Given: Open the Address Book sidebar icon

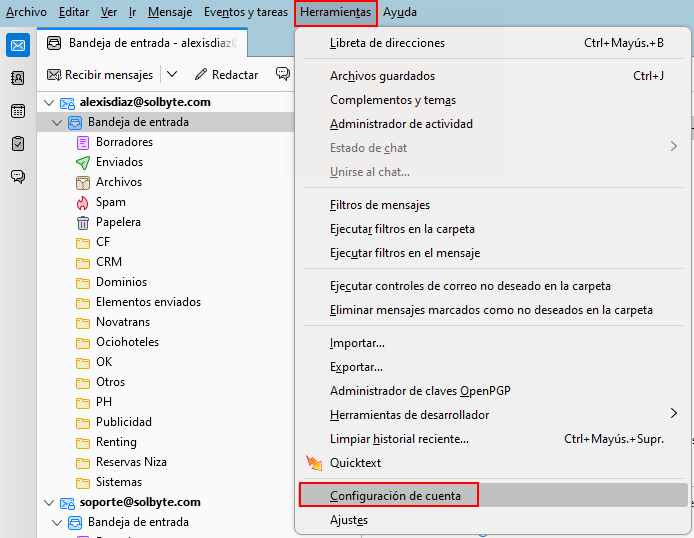Looking at the screenshot, I should point(18,78).
